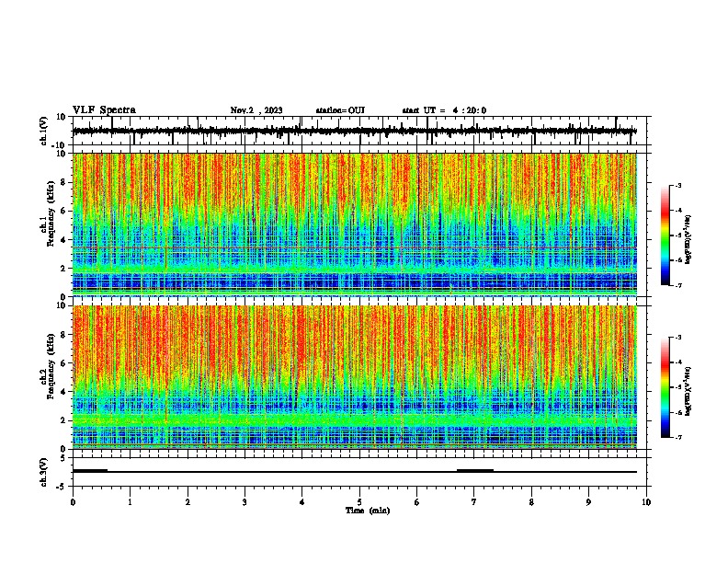
Task: Click the "ch.1(V)" waveform axis label
Action: [44, 131]
